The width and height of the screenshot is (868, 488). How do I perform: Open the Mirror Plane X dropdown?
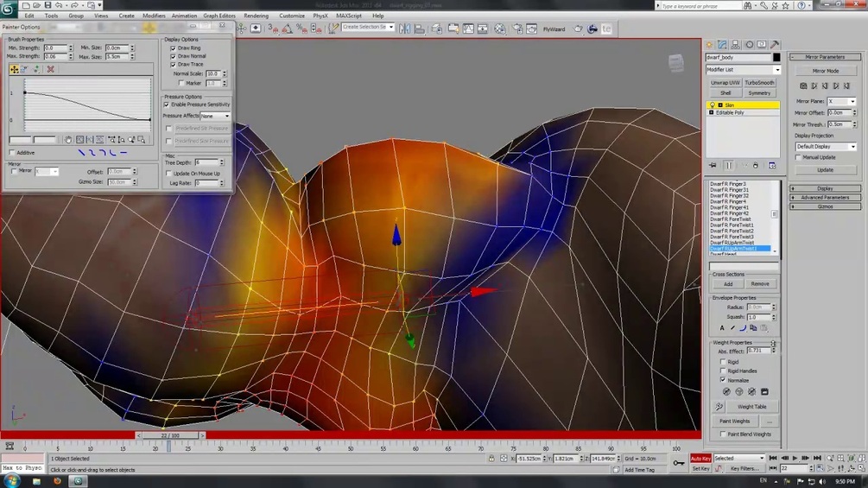841,101
